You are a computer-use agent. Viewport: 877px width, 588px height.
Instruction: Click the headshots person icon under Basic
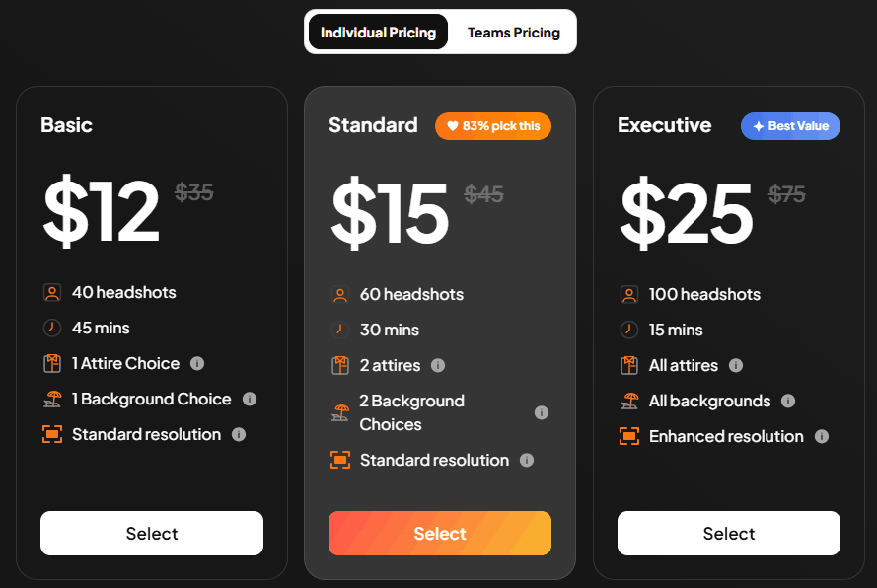tap(51, 292)
